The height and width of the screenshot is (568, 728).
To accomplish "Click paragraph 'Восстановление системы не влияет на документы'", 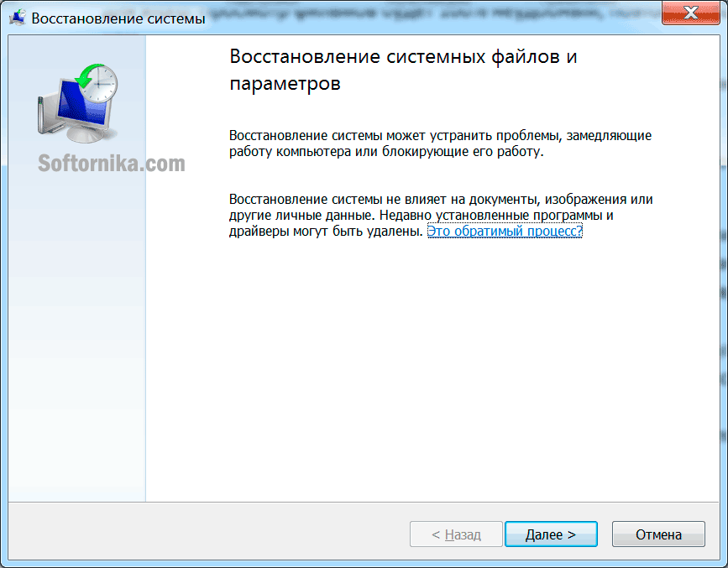I will point(441,215).
